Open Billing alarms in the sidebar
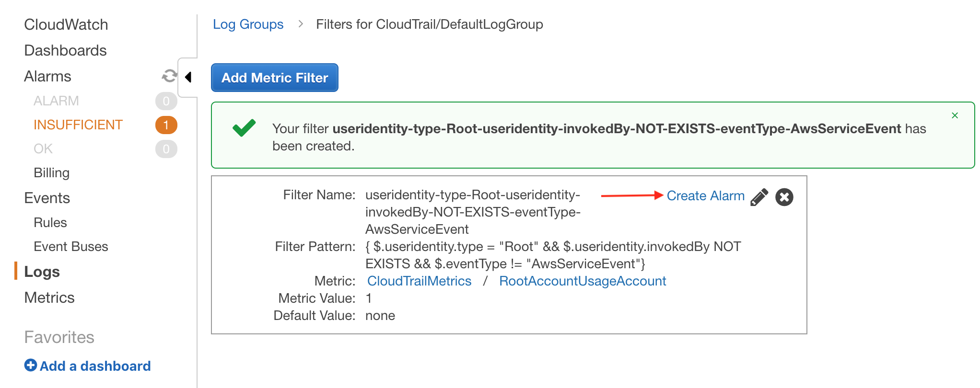 pos(52,172)
